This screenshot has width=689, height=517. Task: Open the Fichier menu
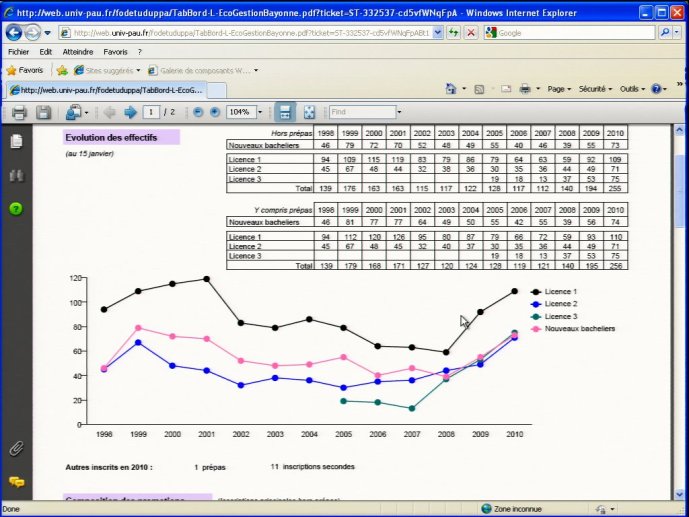[x=18, y=52]
